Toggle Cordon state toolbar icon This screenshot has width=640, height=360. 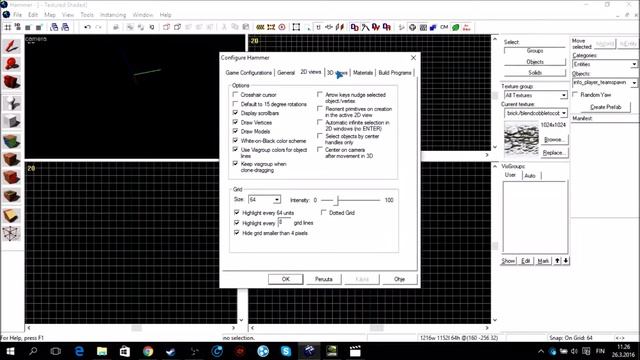pyautogui.click(x=260, y=27)
